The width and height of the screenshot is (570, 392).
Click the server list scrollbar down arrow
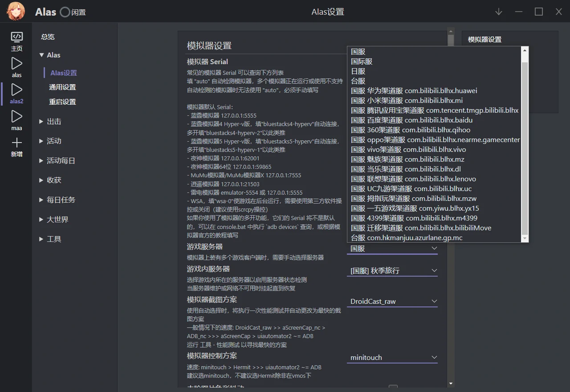(525, 238)
